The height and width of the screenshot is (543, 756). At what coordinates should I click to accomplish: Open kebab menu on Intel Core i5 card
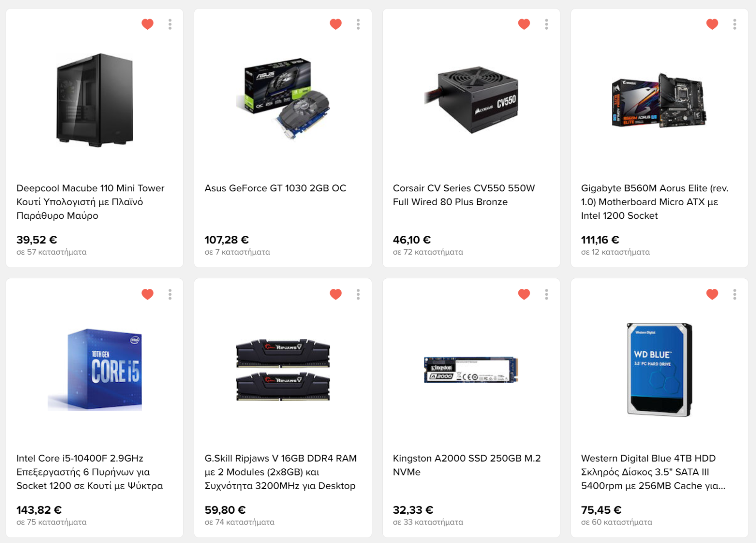170,294
